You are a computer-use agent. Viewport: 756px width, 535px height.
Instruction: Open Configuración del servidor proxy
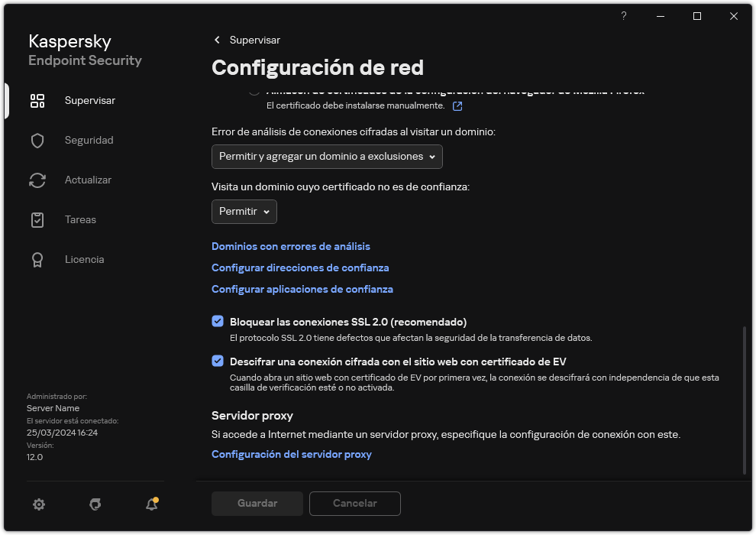tap(291, 454)
